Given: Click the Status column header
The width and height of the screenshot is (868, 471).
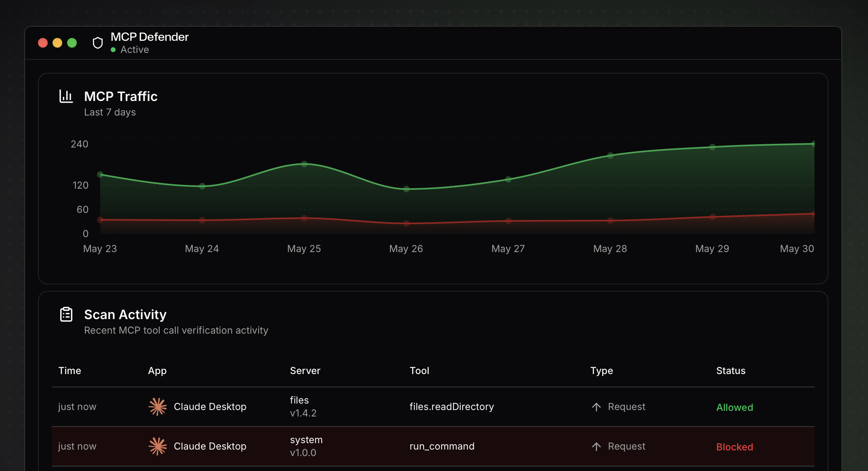Looking at the screenshot, I should pos(730,370).
